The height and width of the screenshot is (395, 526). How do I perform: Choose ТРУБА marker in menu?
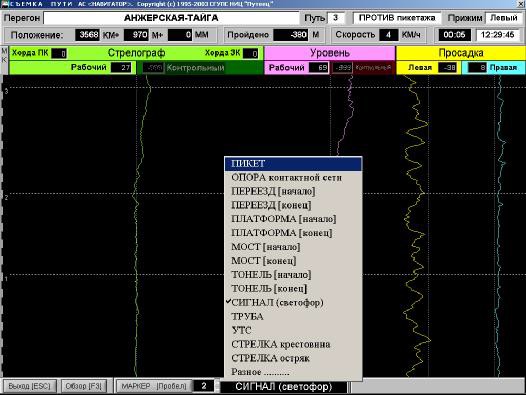pyautogui.click(x=293, y=316)
